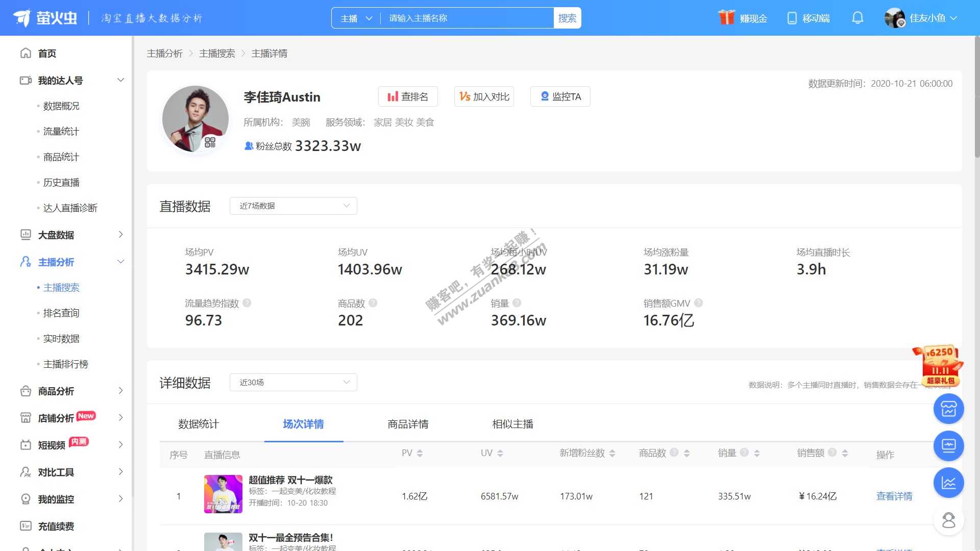980x551 pixels.
Task: Expand the 店铺分析 sidebar section
Action: 120,418
